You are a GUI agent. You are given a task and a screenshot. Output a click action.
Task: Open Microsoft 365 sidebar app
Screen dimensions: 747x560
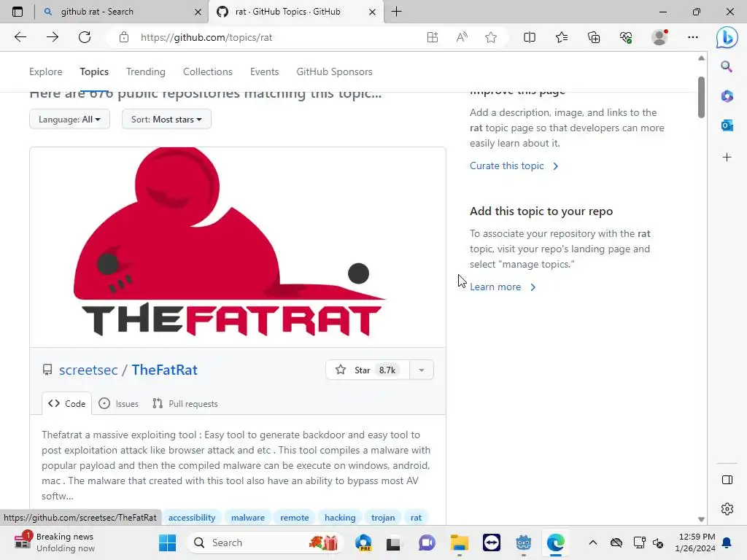(x=727, y=96)
